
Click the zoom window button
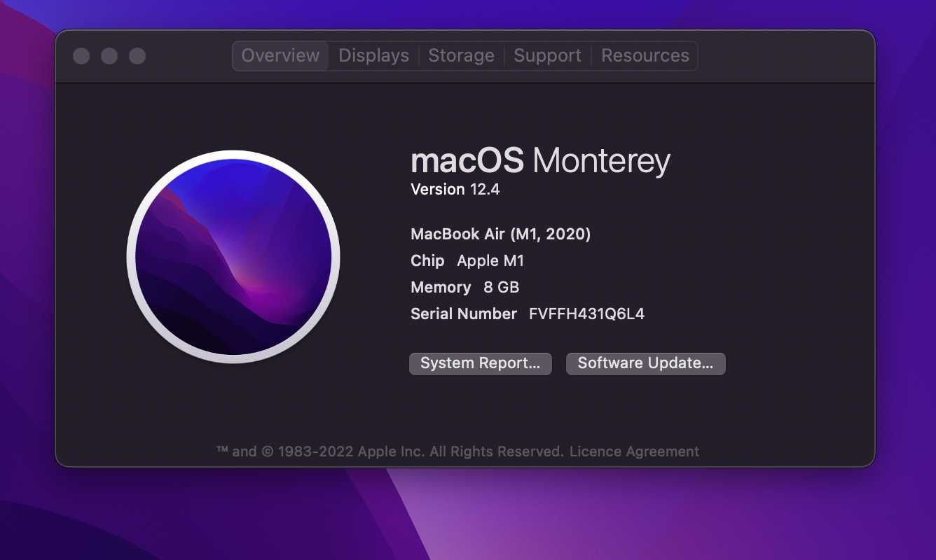137,56
